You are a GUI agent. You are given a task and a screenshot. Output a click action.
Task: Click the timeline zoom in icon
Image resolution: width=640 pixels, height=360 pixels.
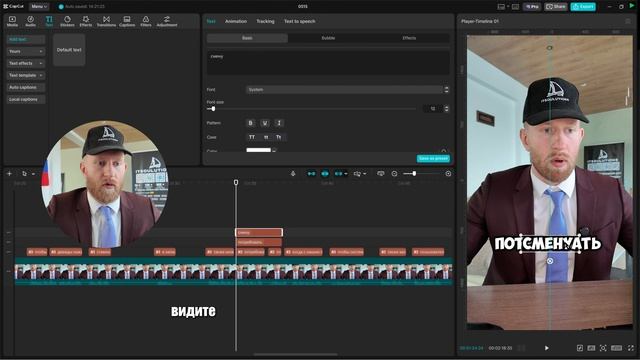pyautogui.click(x=448, y=174)
